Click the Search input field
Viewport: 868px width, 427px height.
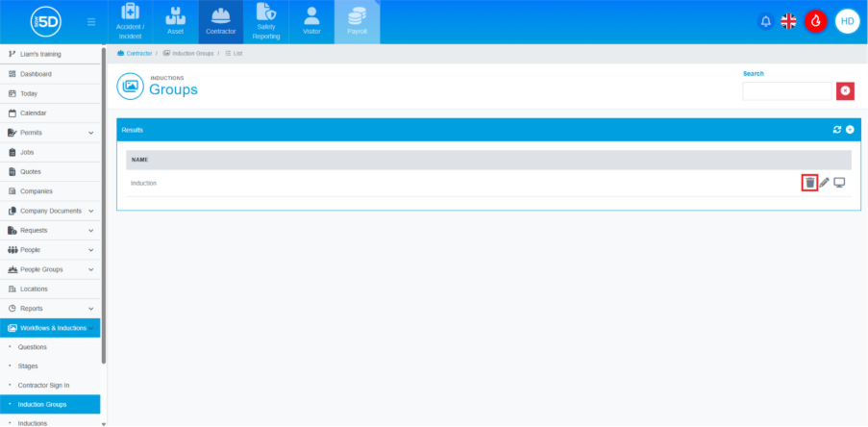click(x=786, y=91)
